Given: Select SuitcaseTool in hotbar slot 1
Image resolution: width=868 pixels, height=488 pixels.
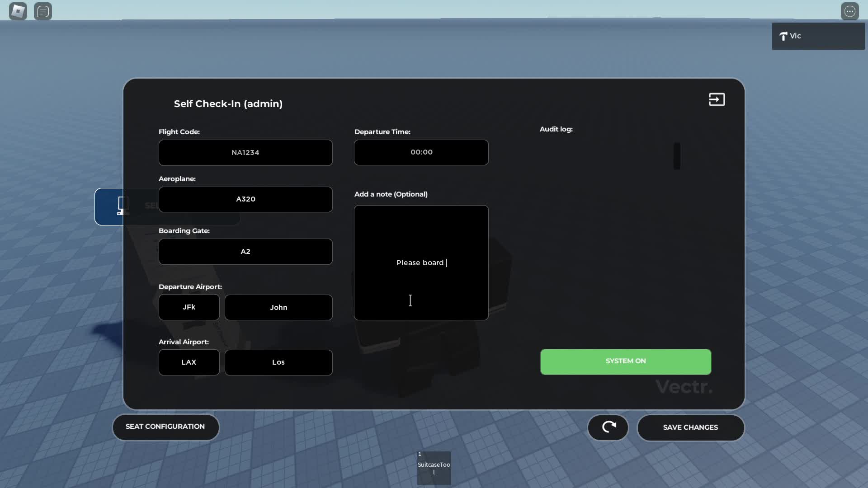Looking at the screenshot, I should click(434, 468).
